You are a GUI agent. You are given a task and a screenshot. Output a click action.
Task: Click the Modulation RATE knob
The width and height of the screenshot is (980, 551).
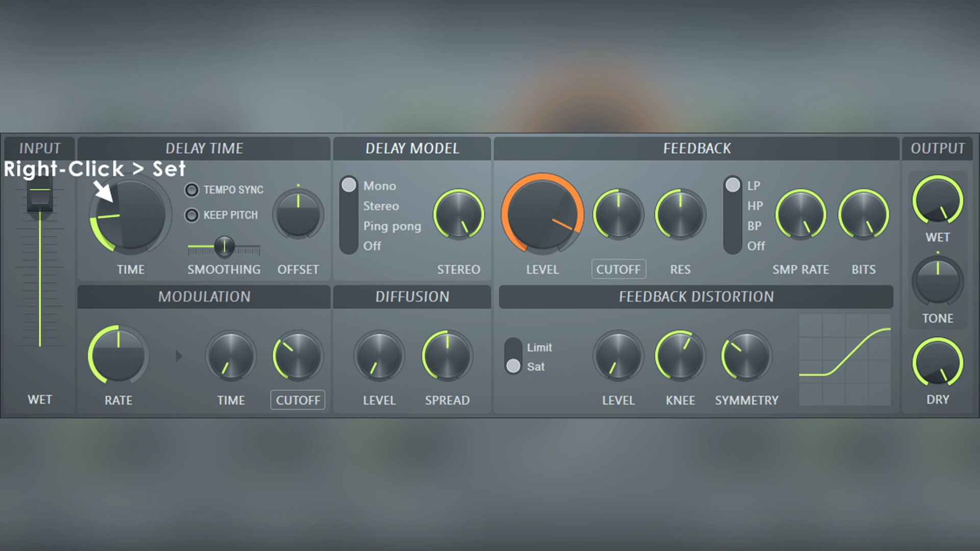(x=118, y=355)
